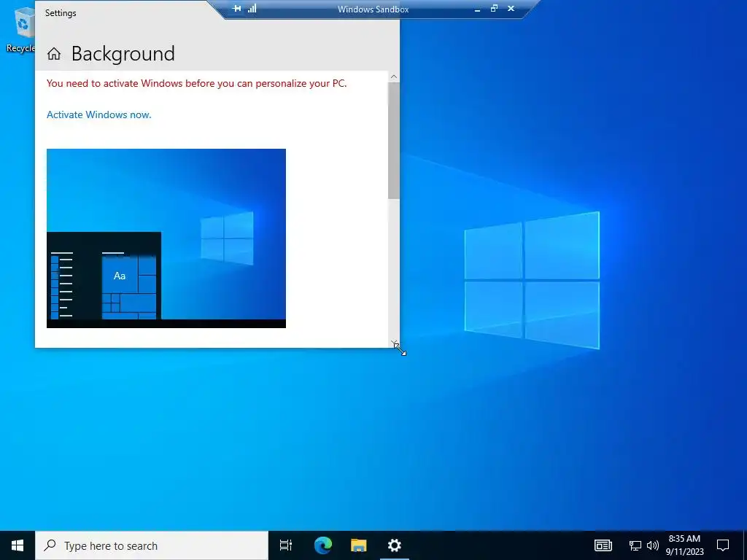747x560 pixels.
Task: Close the Windows Sandbox session
Action: point(511,9)
